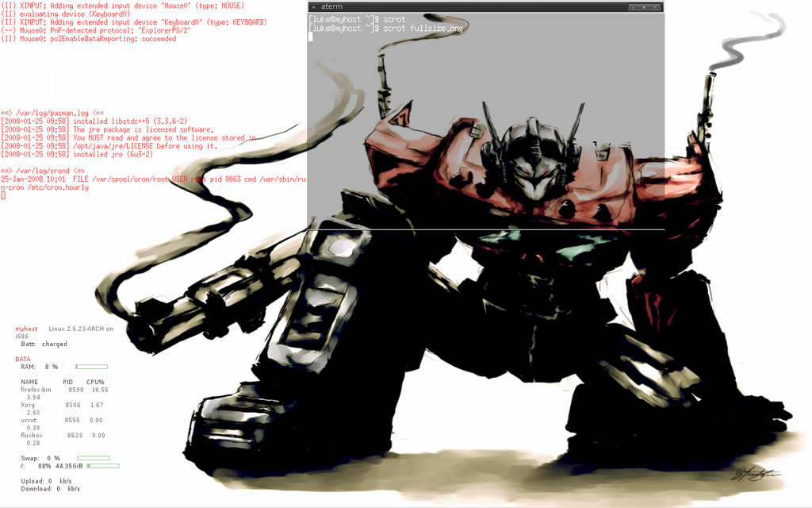Click the terminal cursor block in aterm
The height and width of the screenshot is (508, 812).
point(311,37)
